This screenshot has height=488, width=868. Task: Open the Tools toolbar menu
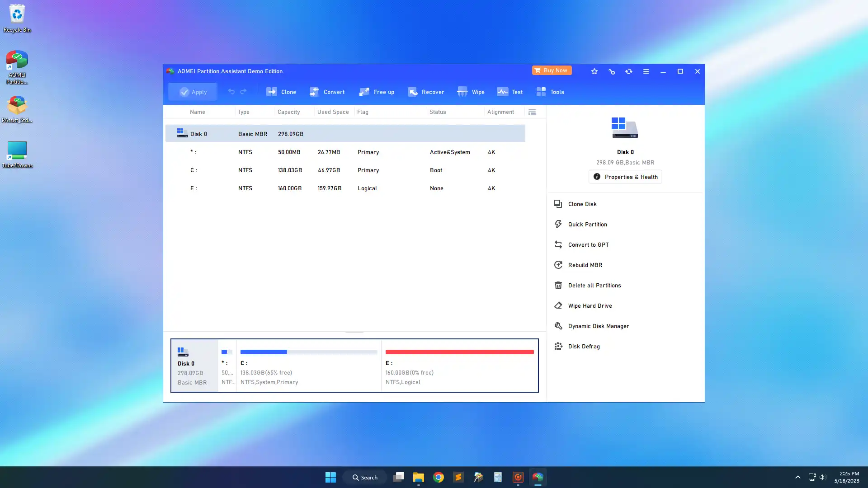(x=550, y=92)
